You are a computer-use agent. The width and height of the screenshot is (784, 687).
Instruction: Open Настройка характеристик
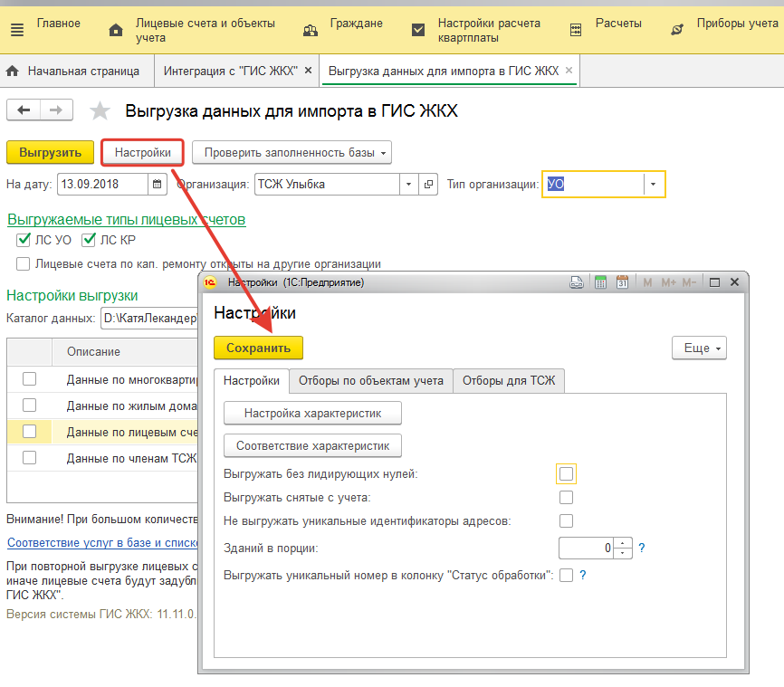tap(312, 414)
